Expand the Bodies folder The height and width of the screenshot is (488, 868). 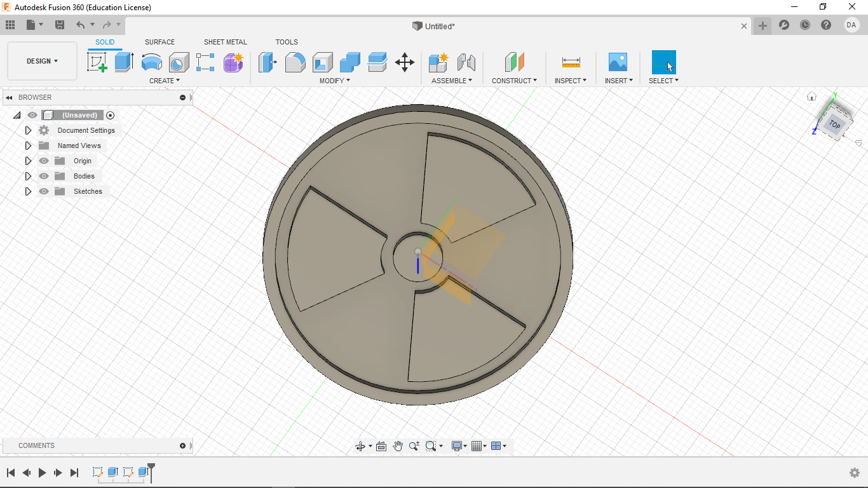pyautogui.click(x=28, y=176)
